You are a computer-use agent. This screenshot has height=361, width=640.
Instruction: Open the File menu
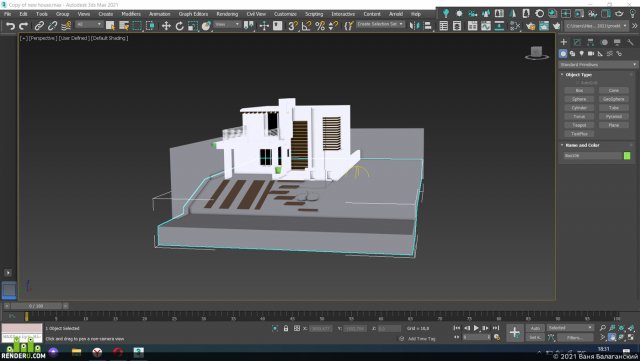8,14
